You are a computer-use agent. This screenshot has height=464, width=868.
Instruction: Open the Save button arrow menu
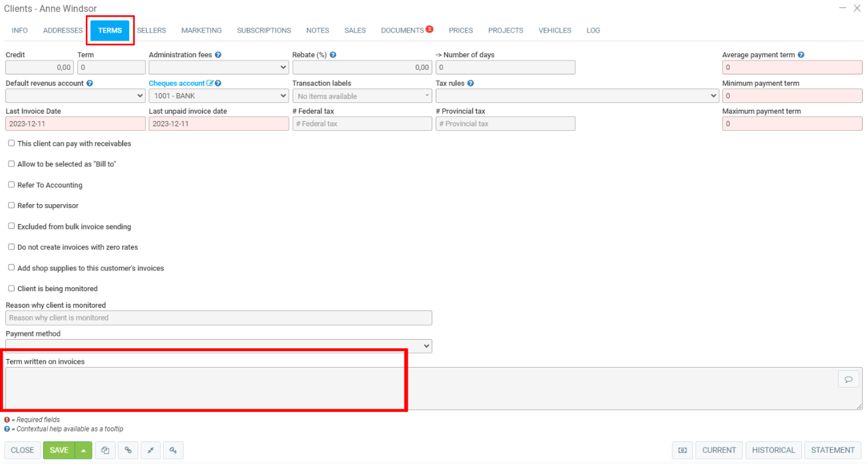83,450
